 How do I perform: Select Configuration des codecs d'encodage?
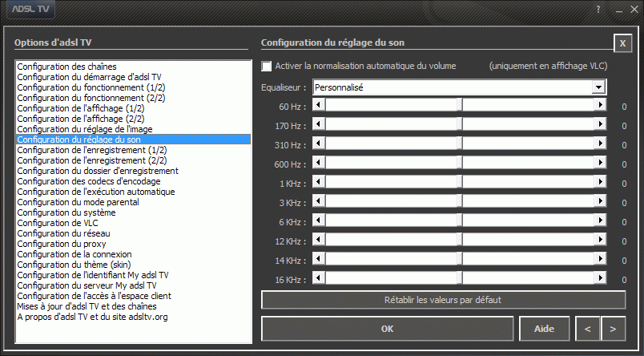pos(133,181)
